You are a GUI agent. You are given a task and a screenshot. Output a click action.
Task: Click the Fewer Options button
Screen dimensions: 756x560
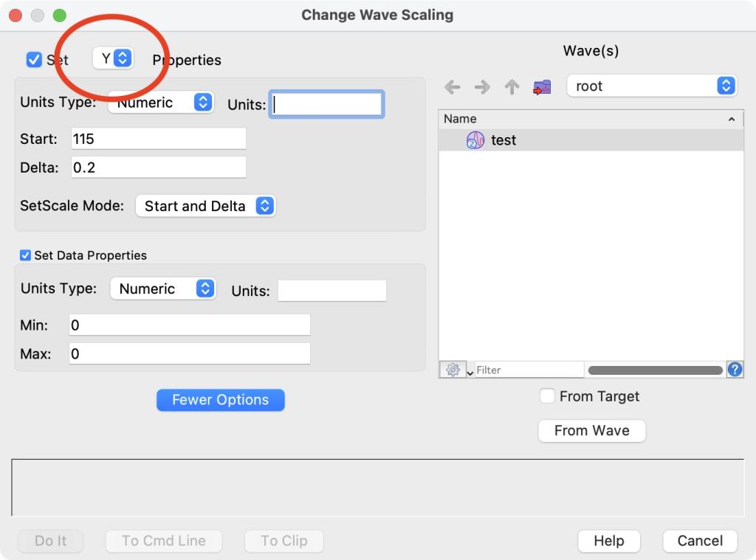click(220, 400)
